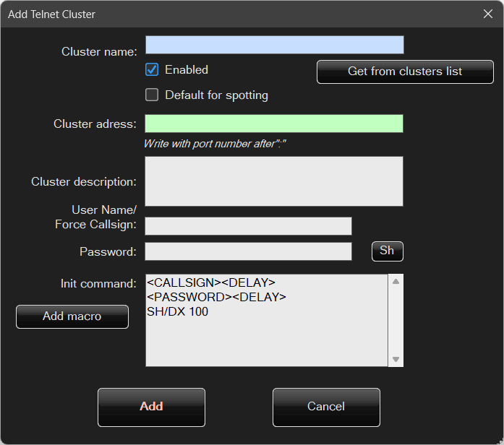504x445 pixels.
Task: Click inside Cluster description text box
Action: point(274,181)
